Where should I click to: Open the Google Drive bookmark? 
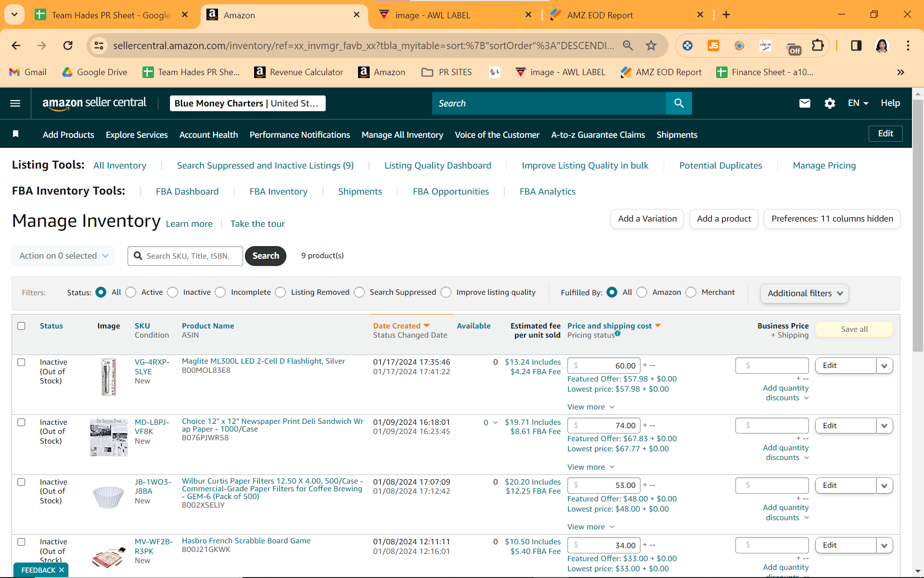[95, 72]
